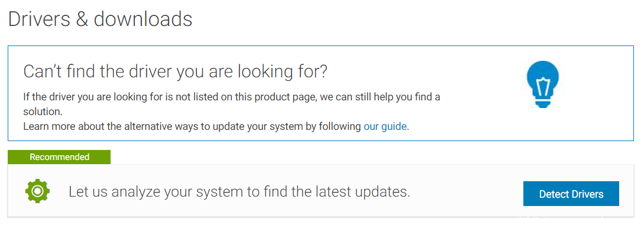Click the 'Learn more about the alternative ways' line
The image size is (644, 232).
216,126
